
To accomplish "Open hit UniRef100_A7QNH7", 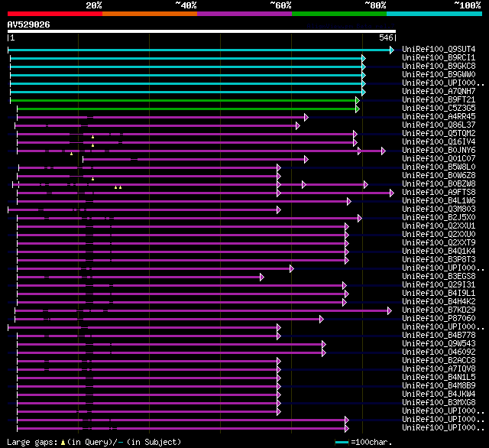I will tap(439, 91).
